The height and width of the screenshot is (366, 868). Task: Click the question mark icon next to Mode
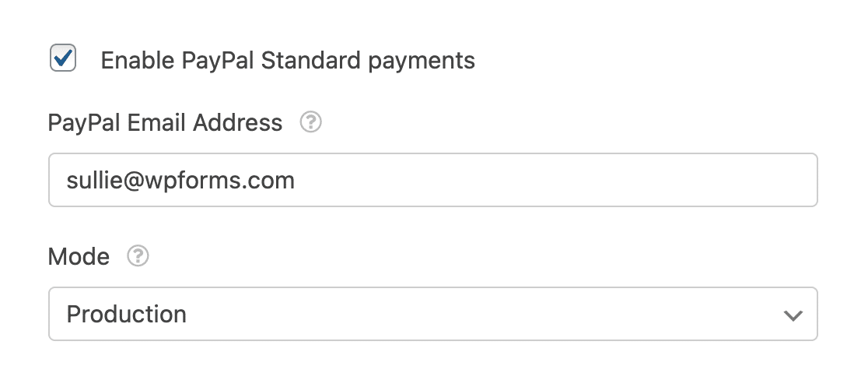click(x=138, y=256)
